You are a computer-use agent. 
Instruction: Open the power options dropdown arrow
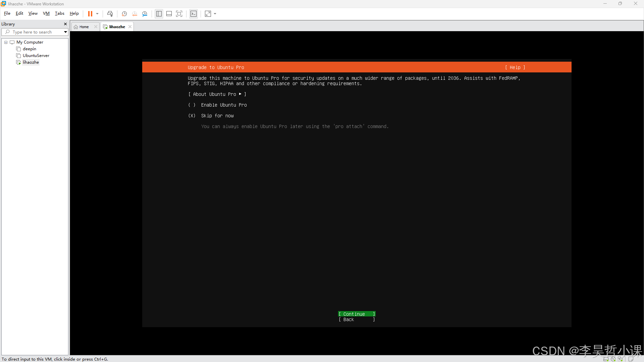pyautogui.click(x=97, y=14)
